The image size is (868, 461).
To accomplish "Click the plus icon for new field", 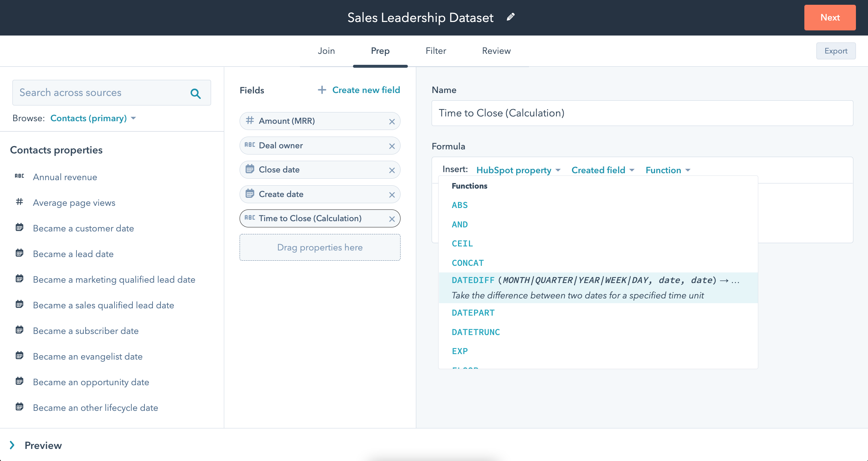I will (x=322, y=90).
